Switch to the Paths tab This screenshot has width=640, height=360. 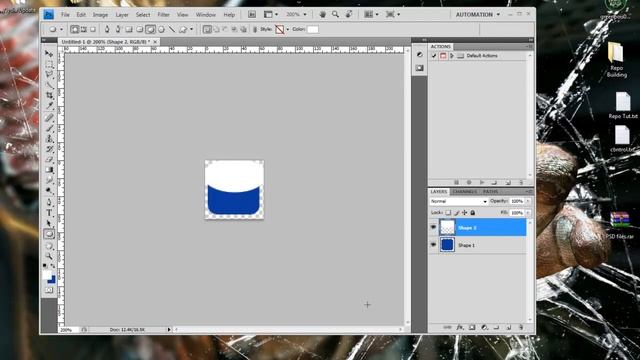490,192
